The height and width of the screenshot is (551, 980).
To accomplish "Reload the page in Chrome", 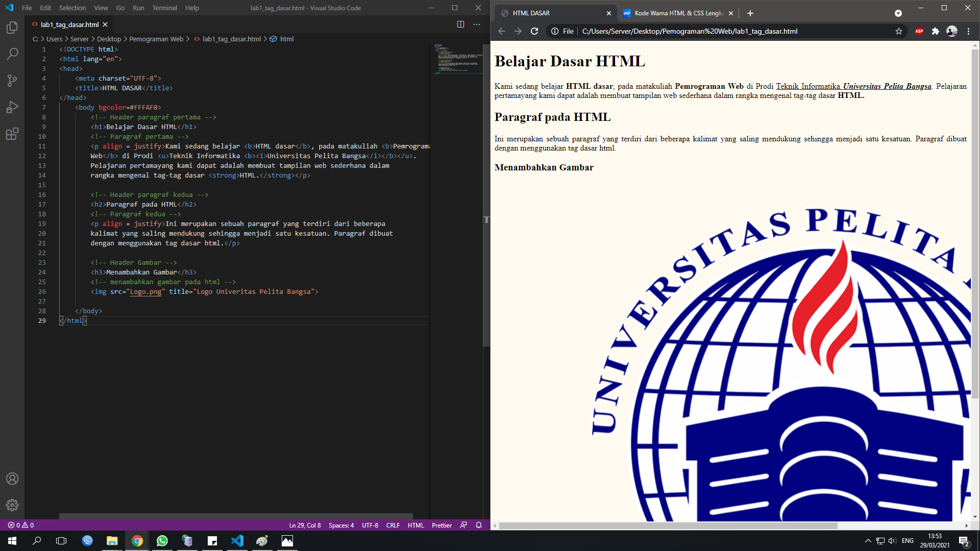I will (x=534, y=31).
